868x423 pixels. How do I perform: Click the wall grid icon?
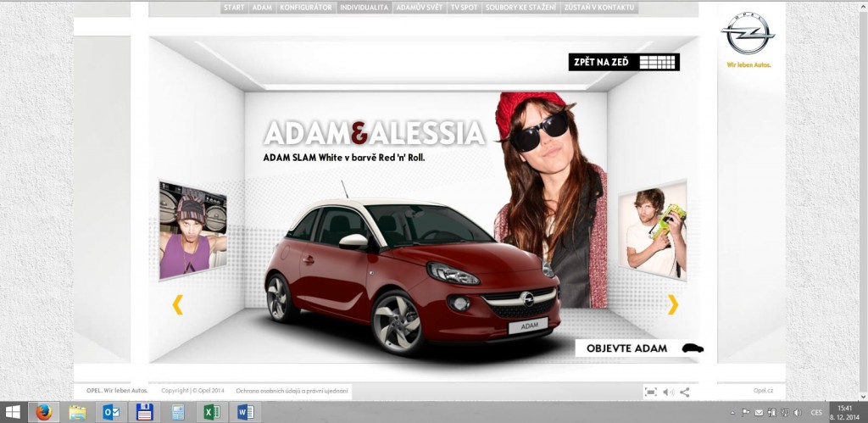(x=657, y=62)
